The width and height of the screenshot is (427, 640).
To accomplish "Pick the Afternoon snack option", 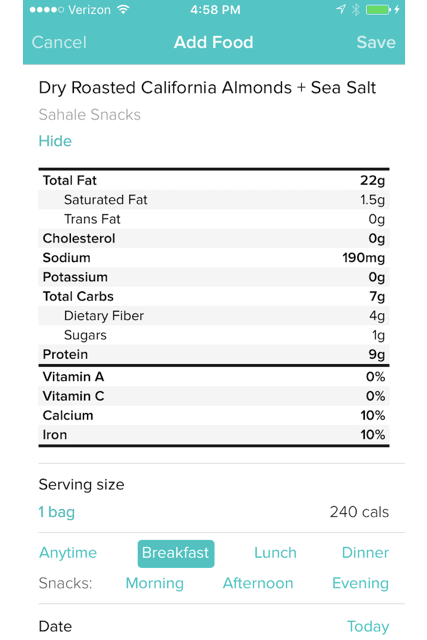I will (258, 583).
